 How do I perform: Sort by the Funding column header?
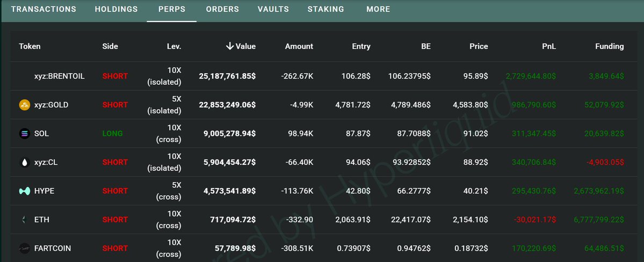coord(609,46)
